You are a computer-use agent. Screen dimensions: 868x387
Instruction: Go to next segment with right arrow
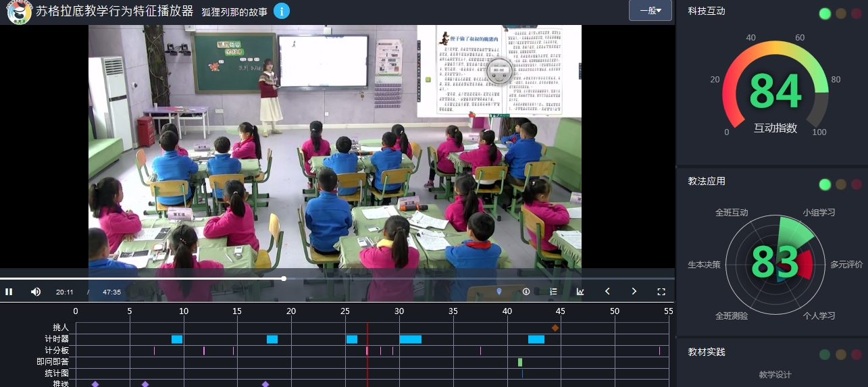pos(634,292)
